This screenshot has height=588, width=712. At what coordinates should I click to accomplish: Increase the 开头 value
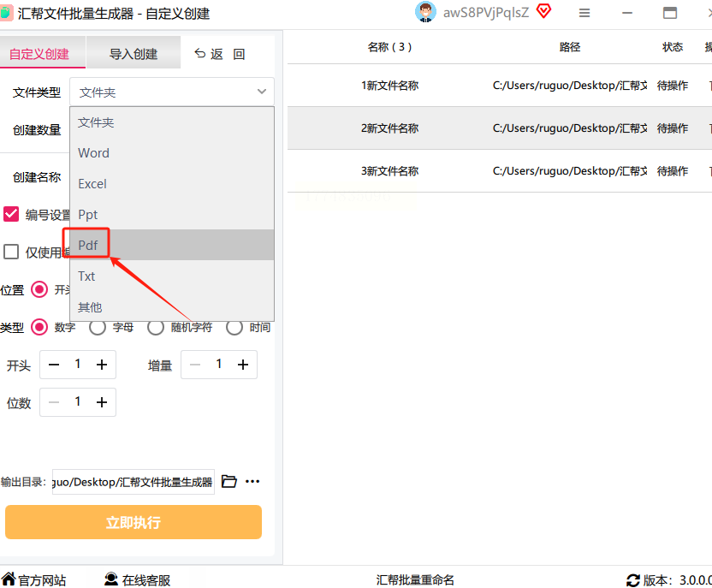tap(102, 365)
